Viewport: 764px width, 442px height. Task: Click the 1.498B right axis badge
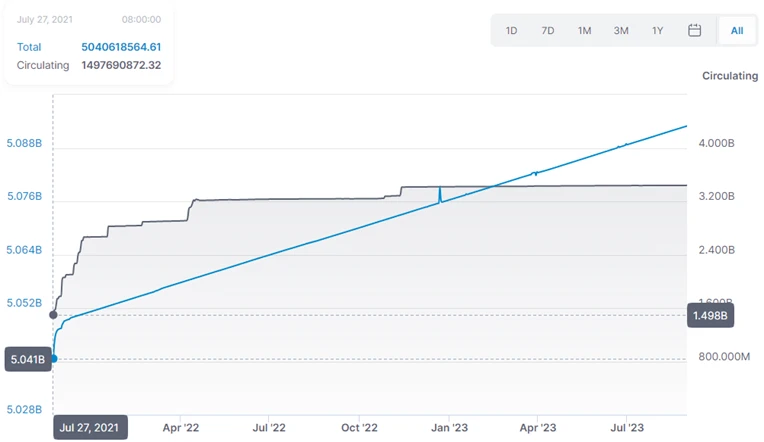[x=712, y=316]
